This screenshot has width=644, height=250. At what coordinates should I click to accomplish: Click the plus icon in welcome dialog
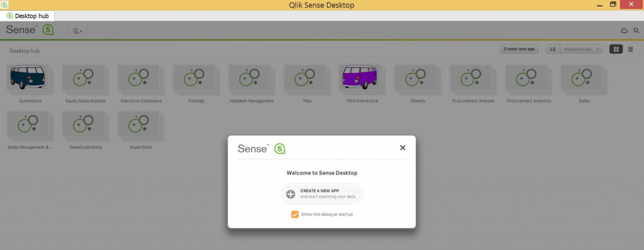pos(291,194)
